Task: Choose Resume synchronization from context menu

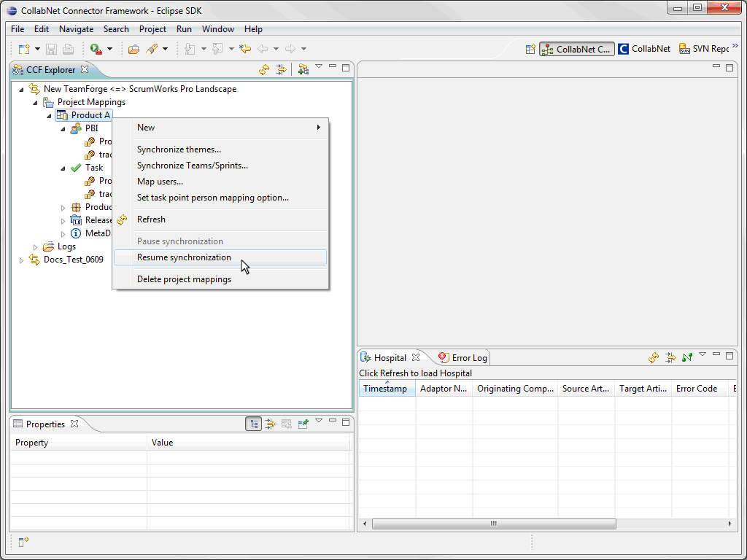Action: click(x=220, y=257)
